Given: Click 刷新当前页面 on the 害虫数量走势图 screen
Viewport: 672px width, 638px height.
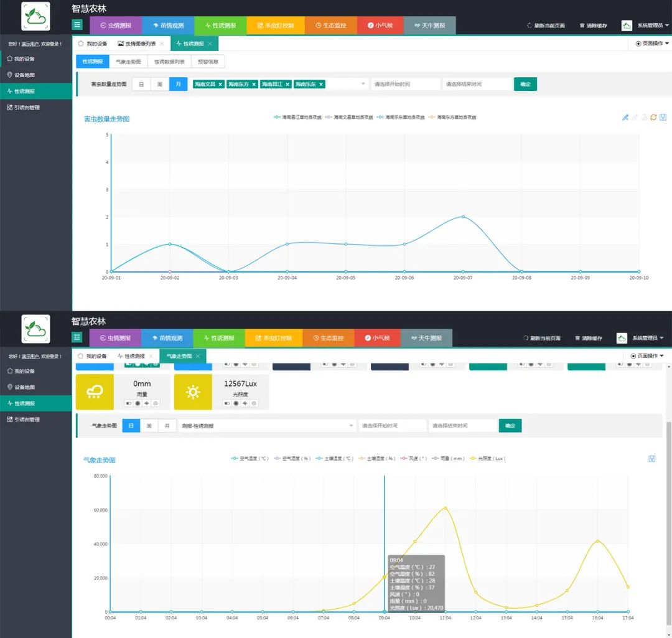Looking at the screenshot, I should [546, 26].
